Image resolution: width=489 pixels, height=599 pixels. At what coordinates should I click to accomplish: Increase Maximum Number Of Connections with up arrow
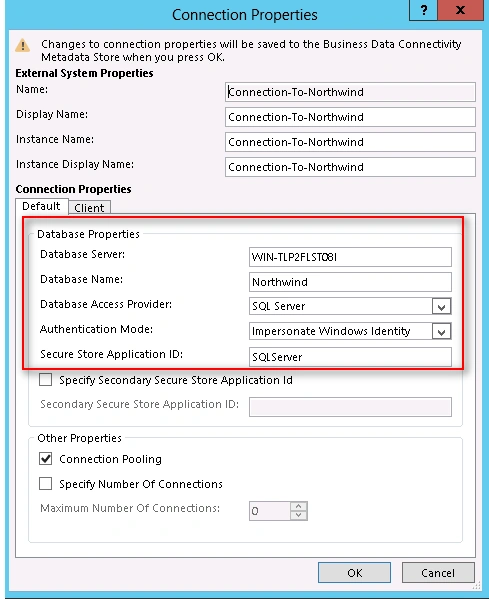point(299,506)
